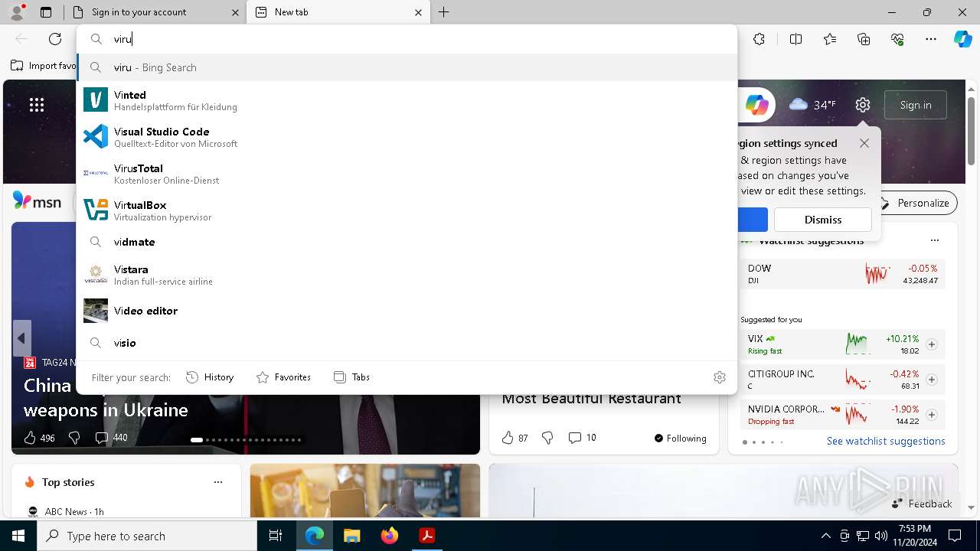Like the China weapons story
Screen dimensions: 980x551
(x=39, y=438)
